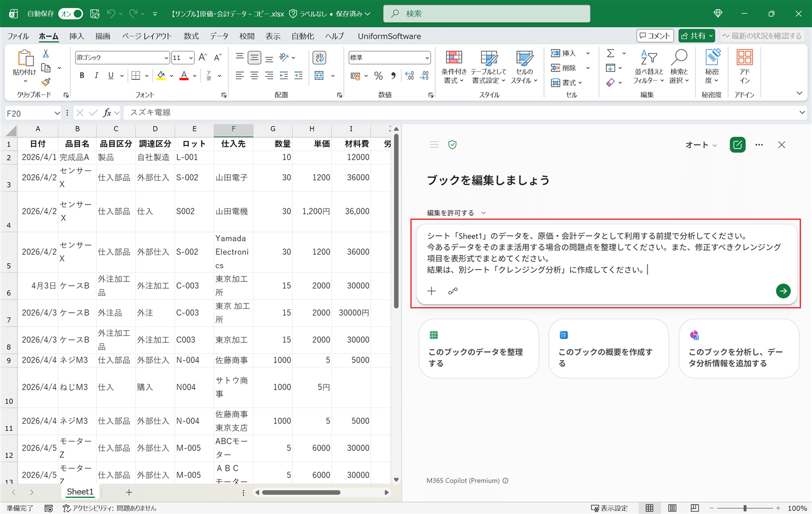The image size is (812, 514).
Task: Increase font size with the larger A
Action: [203, 57]
